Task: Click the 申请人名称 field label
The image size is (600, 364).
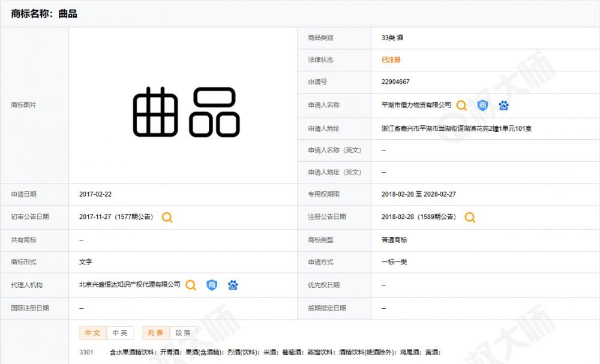Action: coord(324,105)
